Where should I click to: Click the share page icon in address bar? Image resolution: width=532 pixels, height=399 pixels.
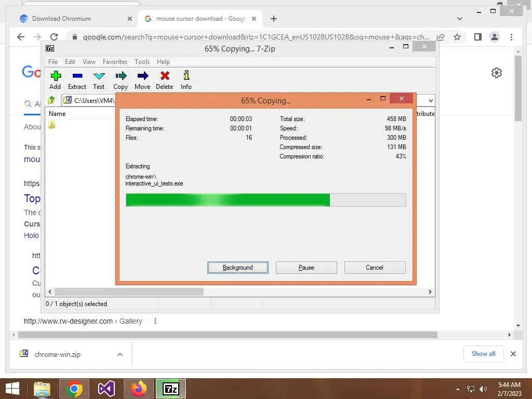pos(441,37)
